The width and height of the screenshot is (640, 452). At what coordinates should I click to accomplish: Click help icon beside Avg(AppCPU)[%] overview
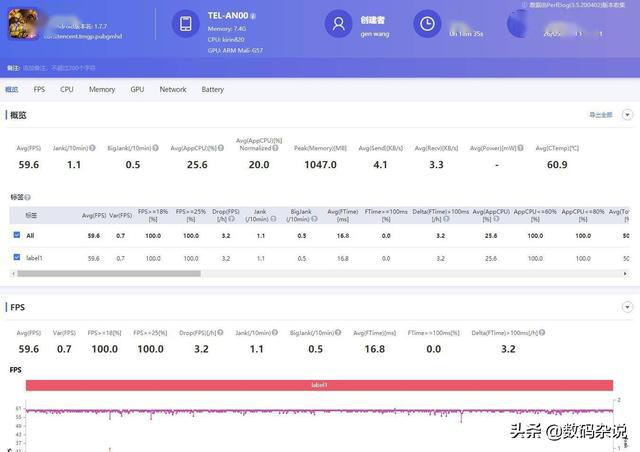click(x=221, y=148)
